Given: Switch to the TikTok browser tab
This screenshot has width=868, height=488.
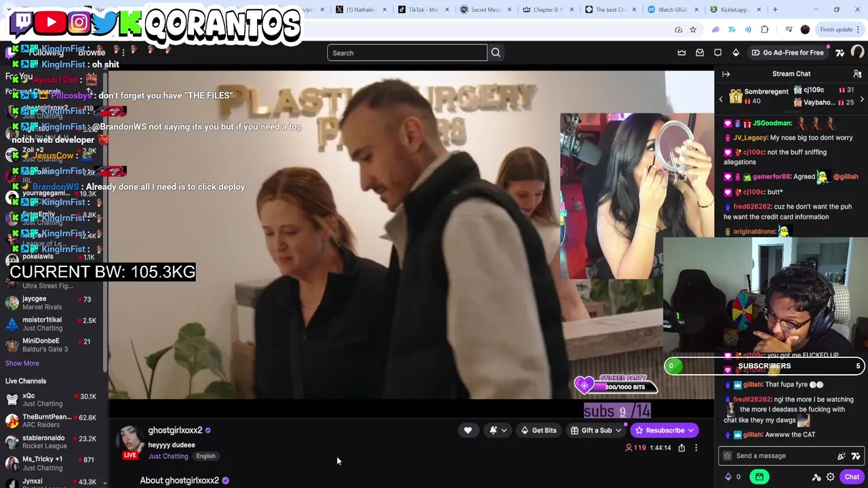Looking at the screenshot, I should [422, 9].
